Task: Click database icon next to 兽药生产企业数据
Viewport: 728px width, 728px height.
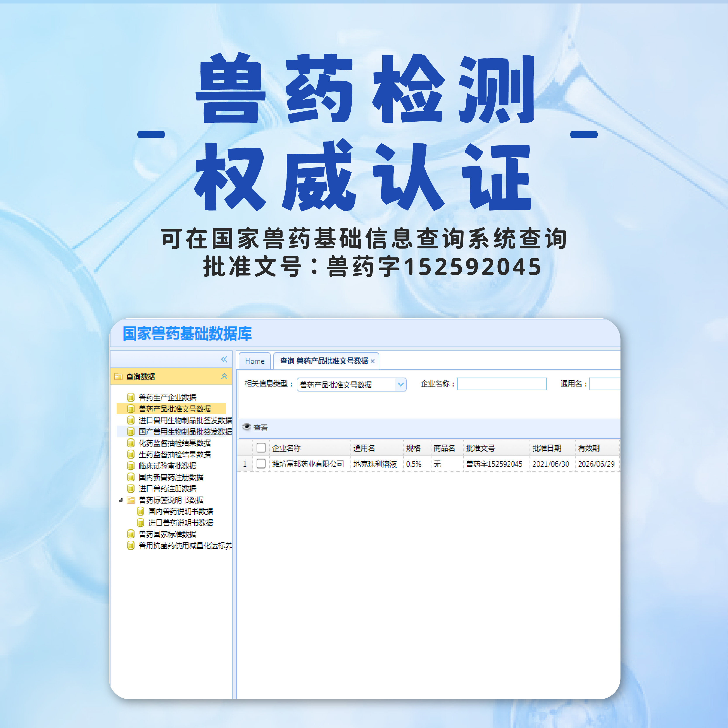Action: pos(131,397)
